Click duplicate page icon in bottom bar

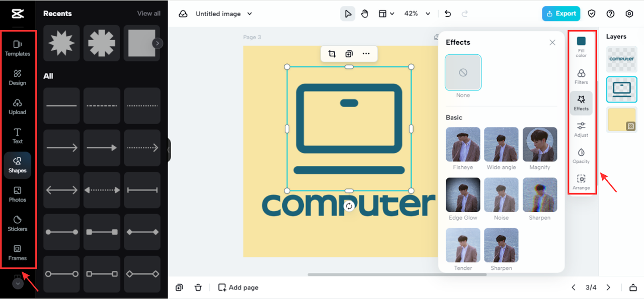[179, 287]
